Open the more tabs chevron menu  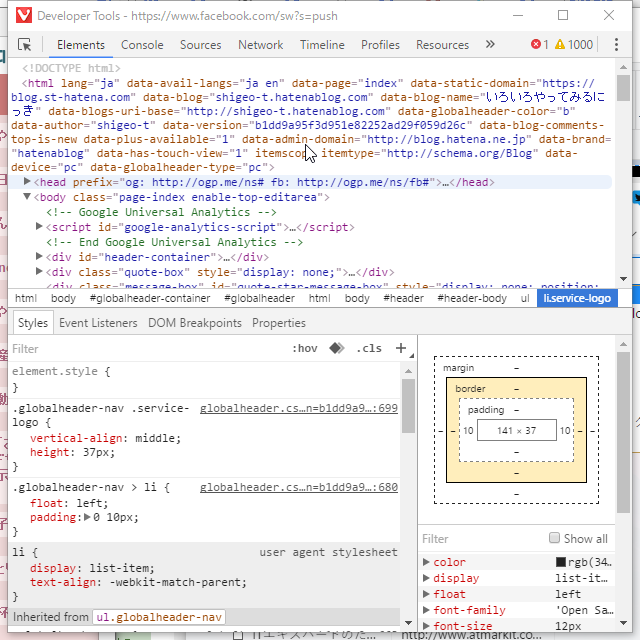click(x=490, y=44)
